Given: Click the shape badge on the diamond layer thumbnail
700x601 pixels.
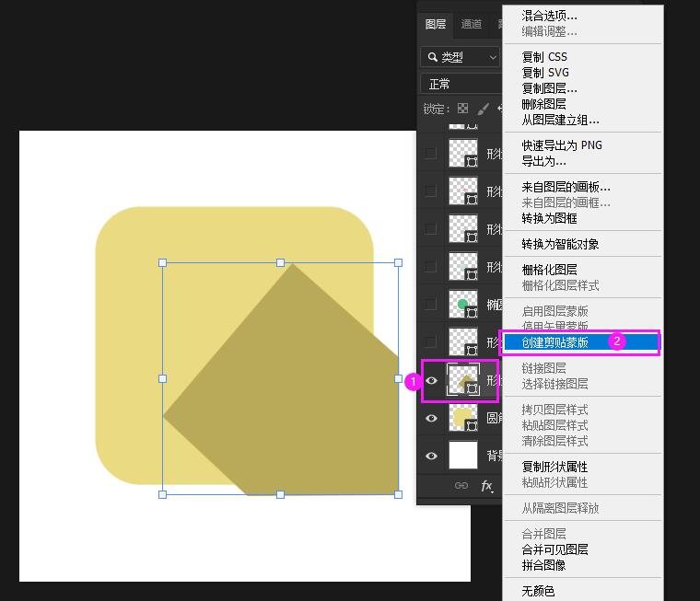Looking at the screenshot, I should click(x=472, y=389).
